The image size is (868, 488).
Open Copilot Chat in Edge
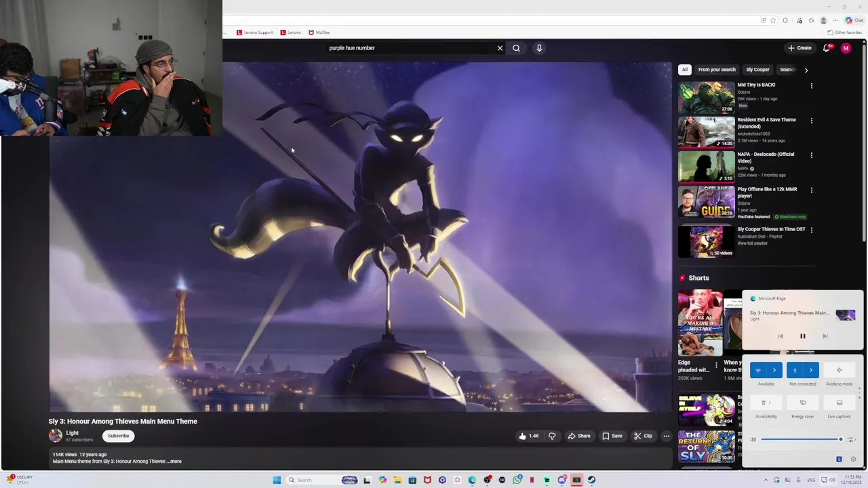854,20
